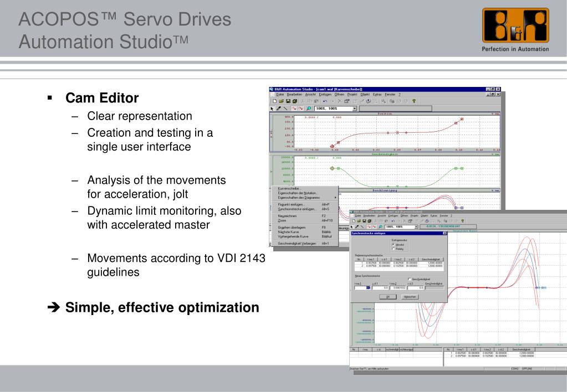This screenshot has height=392, width=567.
Task: Open Extras menu in upper window
Action: pos(377,94)
